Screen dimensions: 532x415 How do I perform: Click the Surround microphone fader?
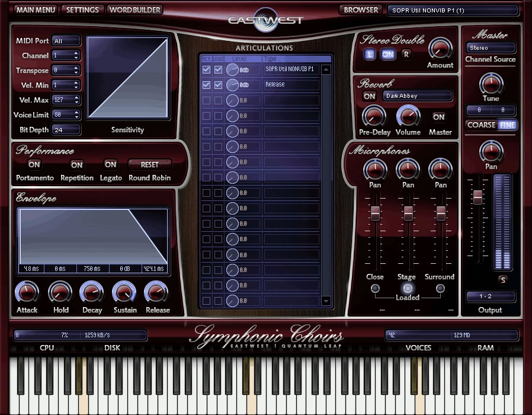click(441, 213)
